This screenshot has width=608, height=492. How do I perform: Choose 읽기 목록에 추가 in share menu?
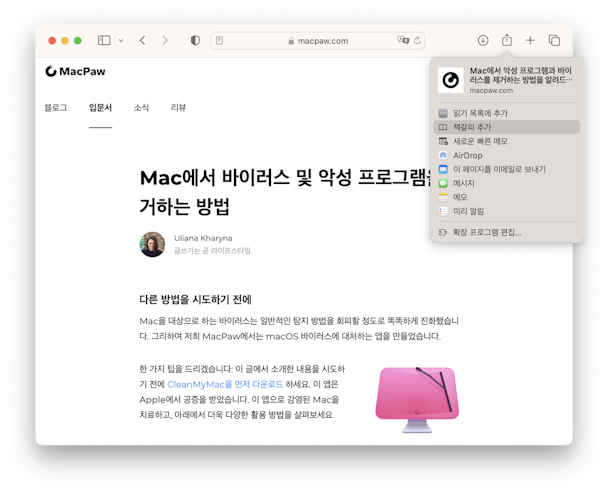507,113
